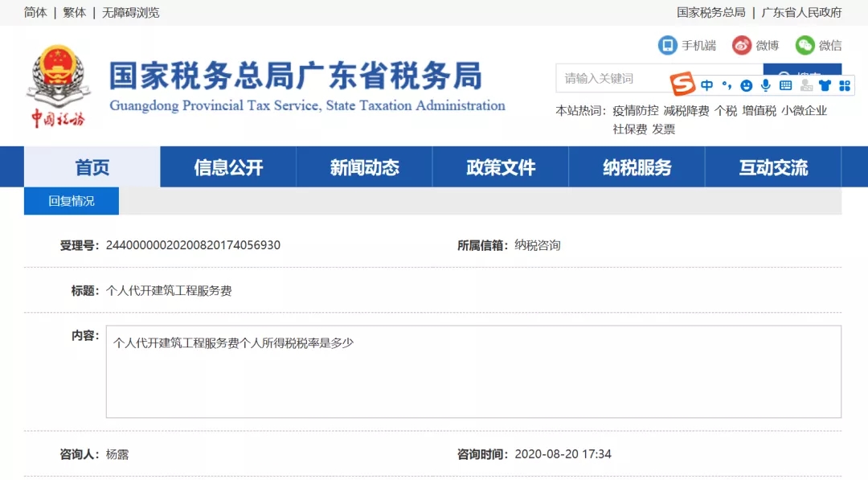
Task: Open the toolbox grid icon in Sogou bar
Action: 845,85
